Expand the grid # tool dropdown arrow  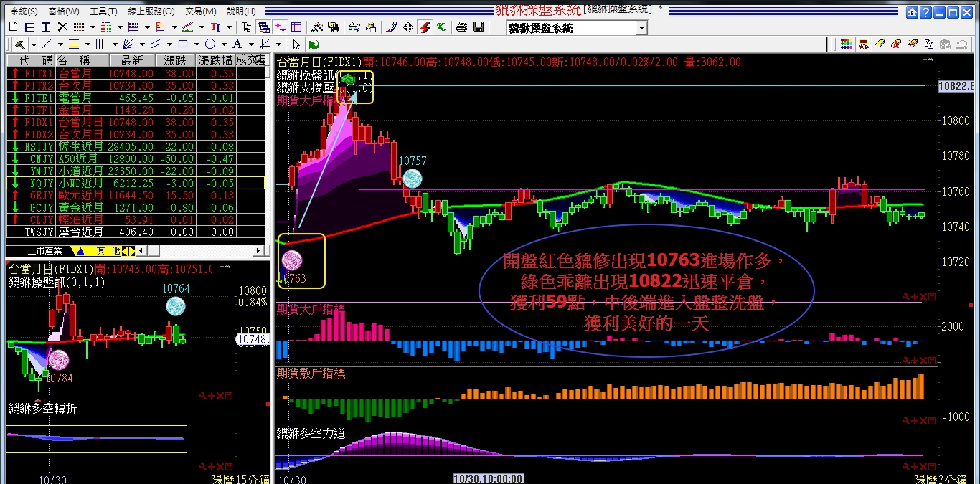click(x=278, y=45)
